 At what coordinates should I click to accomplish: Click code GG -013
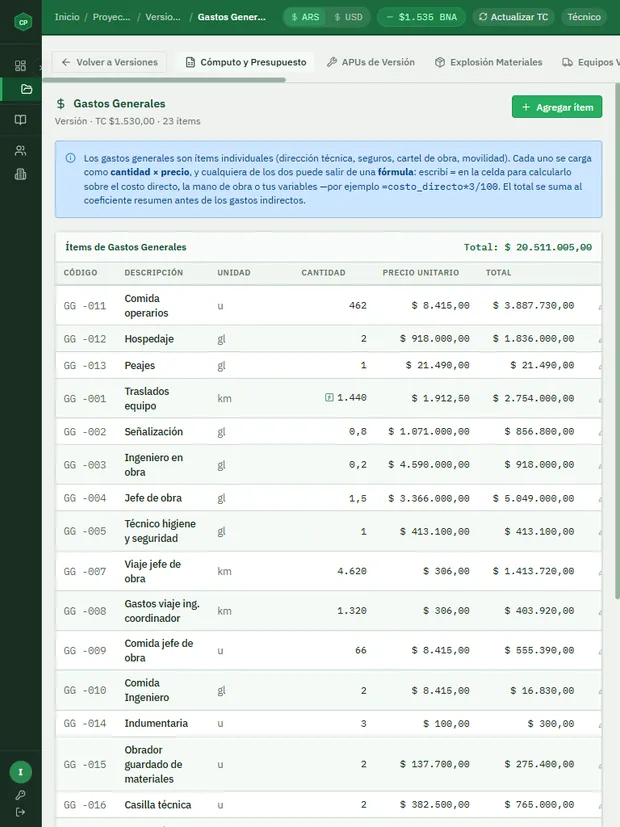(85, 366)
